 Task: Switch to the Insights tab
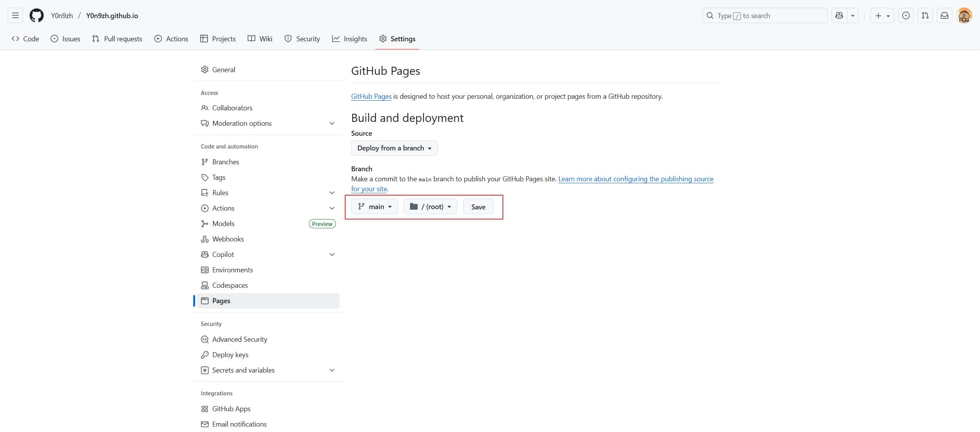(x=349, y=39)
